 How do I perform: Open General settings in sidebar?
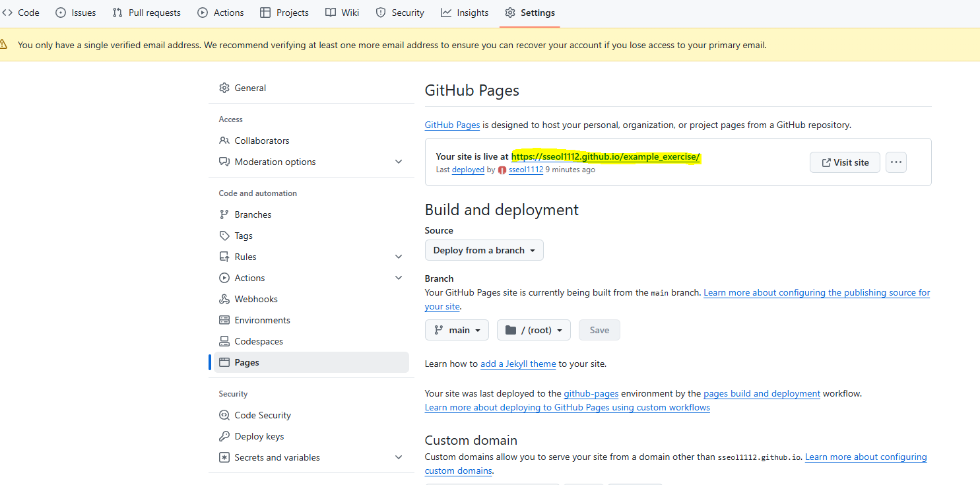311,88
